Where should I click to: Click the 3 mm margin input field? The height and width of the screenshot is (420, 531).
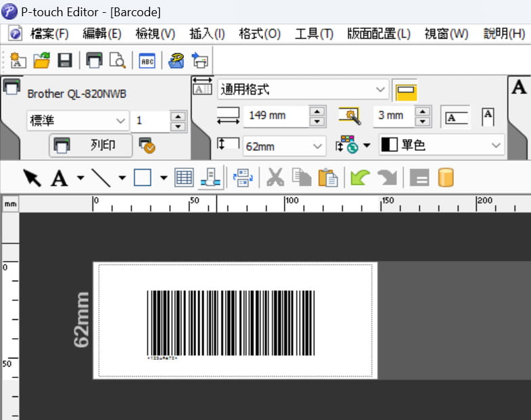(x=394, y=116)
